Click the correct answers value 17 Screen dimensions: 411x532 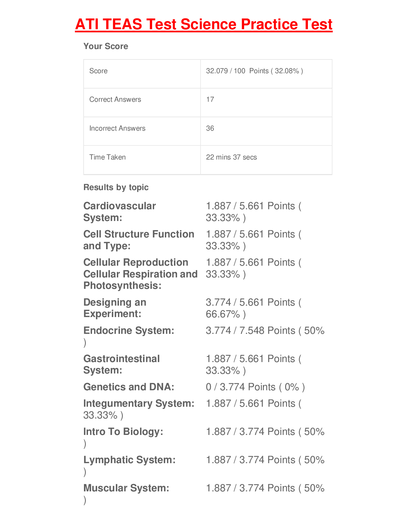click(210, 99)
